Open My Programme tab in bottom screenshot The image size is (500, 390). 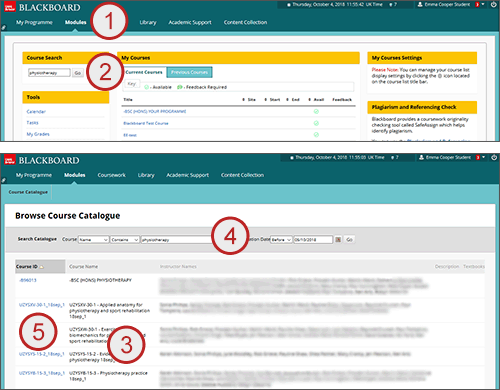pos(34,175)
